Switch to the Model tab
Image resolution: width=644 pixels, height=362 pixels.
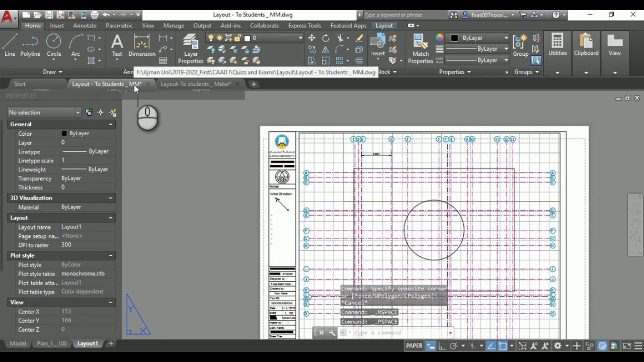[18, 344]
